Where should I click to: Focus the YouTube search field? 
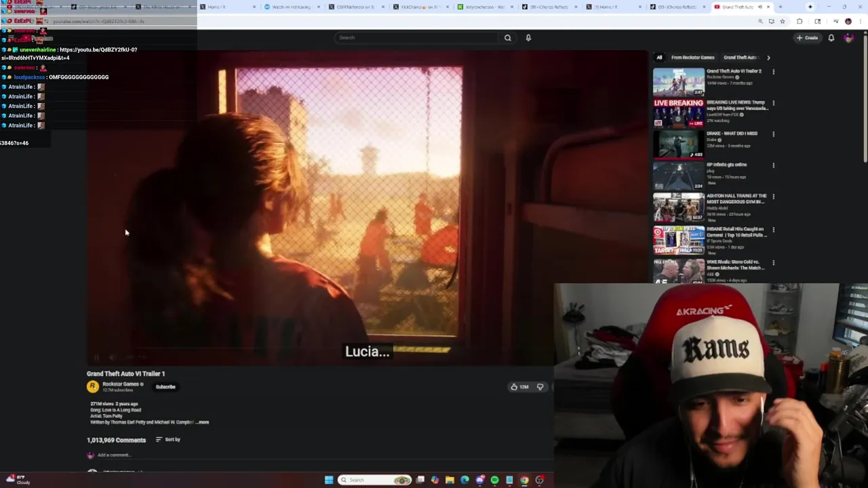tap(417, 38)
